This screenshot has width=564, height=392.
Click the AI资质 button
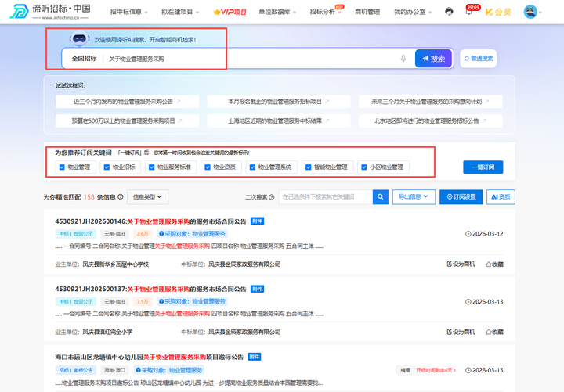pos(501,197)
